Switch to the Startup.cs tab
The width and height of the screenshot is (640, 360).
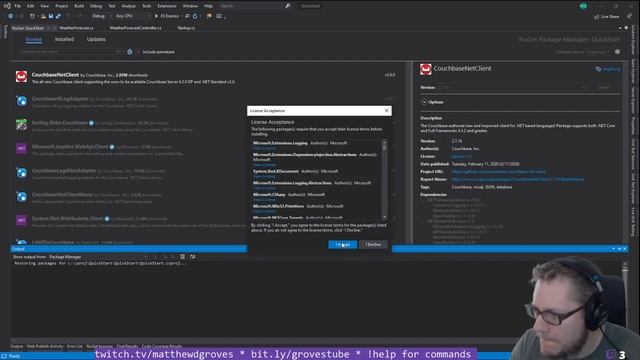point(186,28)
